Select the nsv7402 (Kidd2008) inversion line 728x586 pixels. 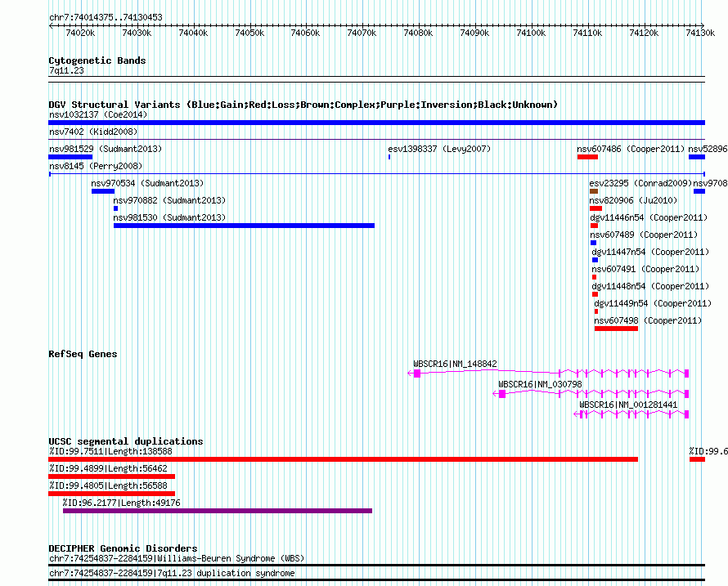[376, 139]
